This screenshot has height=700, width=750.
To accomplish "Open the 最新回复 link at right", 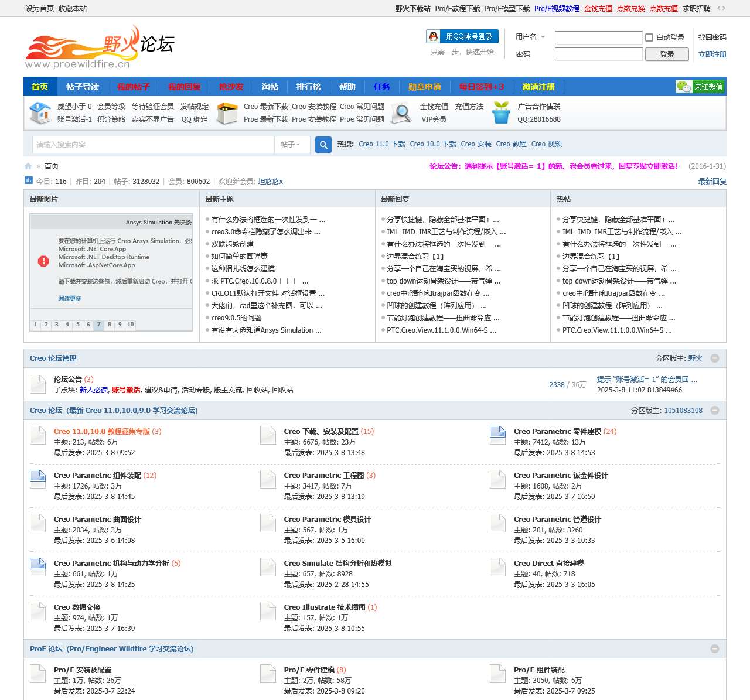I will pyautogui.click(x=712, y=182).
